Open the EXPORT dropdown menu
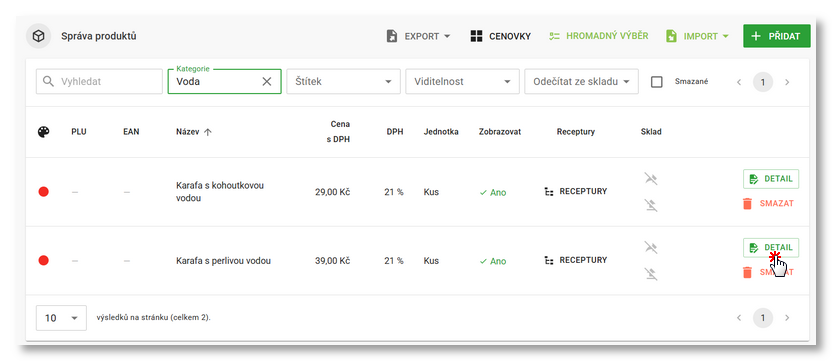This screenshot has height=361, width=832. pyautogui.click(x=418, y=36)
